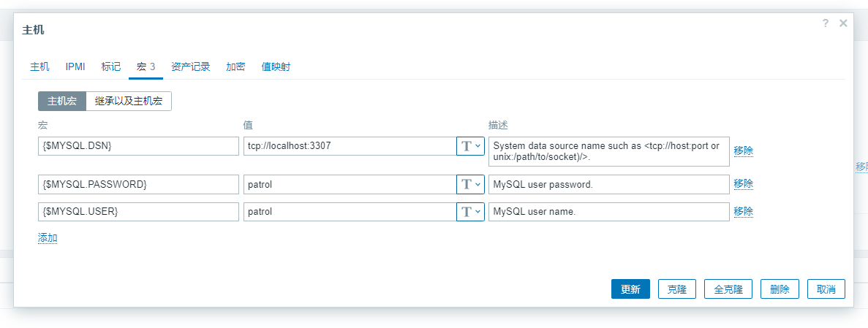Switch to the 资产记录 tab
The image size is (868, 328).
(x=190, y=67)
